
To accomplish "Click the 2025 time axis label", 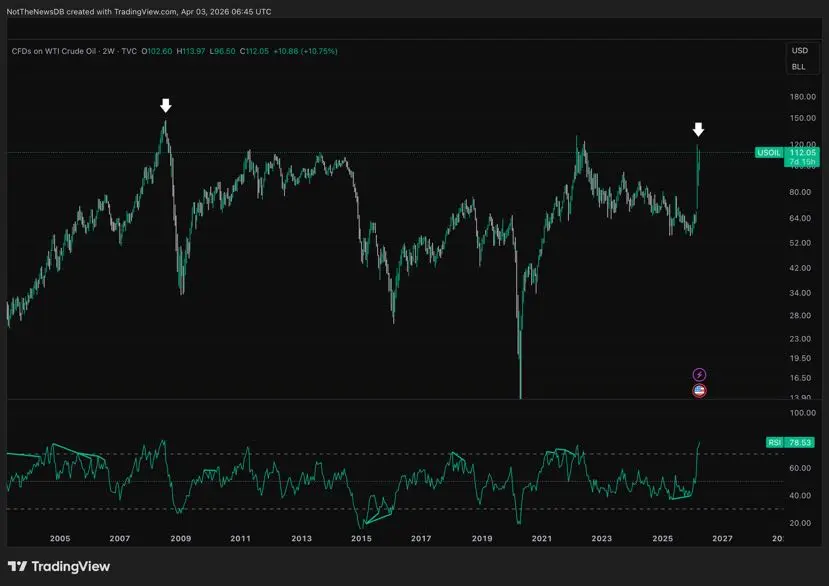I will pyautogui.click(x=662, y=538).
